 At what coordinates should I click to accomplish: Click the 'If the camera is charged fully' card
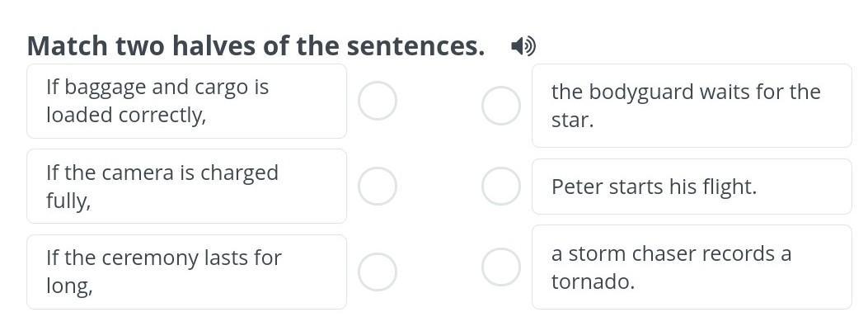pos(186,186)
